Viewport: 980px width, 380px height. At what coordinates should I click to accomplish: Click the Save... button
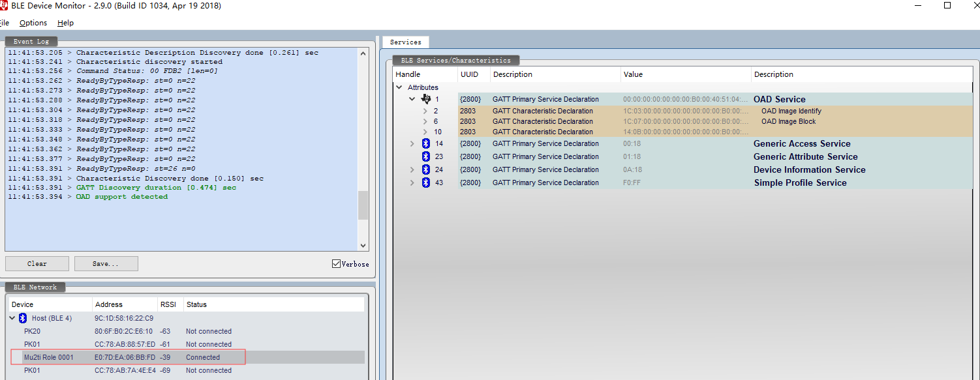[x=106, y=263]
